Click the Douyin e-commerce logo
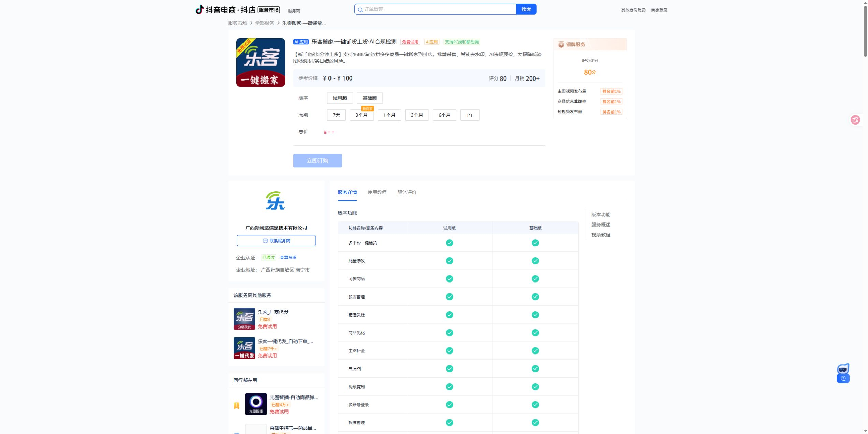This screenshot has height=434, width=868. pyautogui.click(x=238, y=10)
